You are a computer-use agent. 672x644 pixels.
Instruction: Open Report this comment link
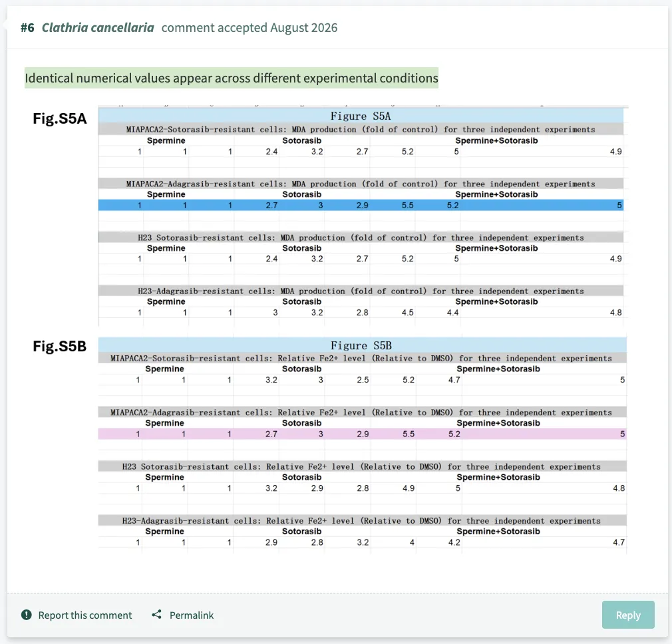tap(85, 615)
